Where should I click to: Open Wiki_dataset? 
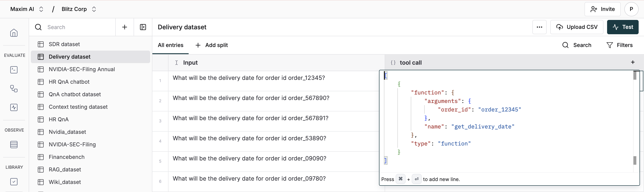coord(90,182)
